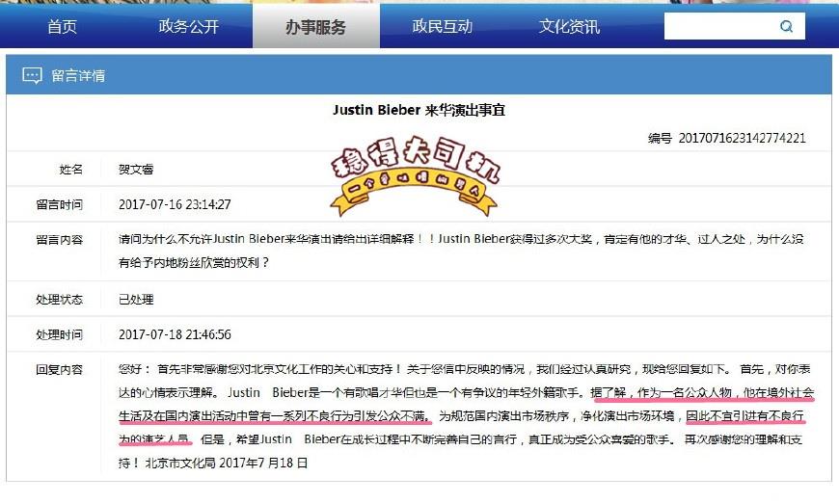The height and width of the screenshot is (504, 839).
Task: Select the reference number 201707162314277​4221
Action: tap(742, 139)
